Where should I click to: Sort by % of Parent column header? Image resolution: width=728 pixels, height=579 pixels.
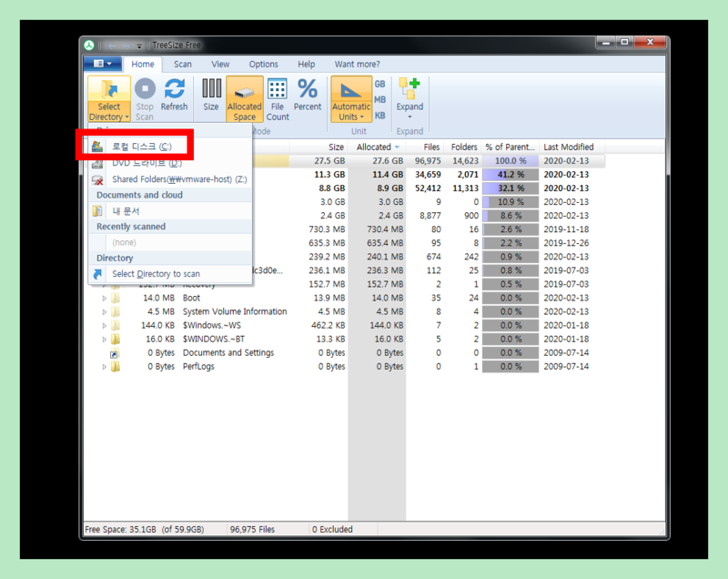(511, 147)
